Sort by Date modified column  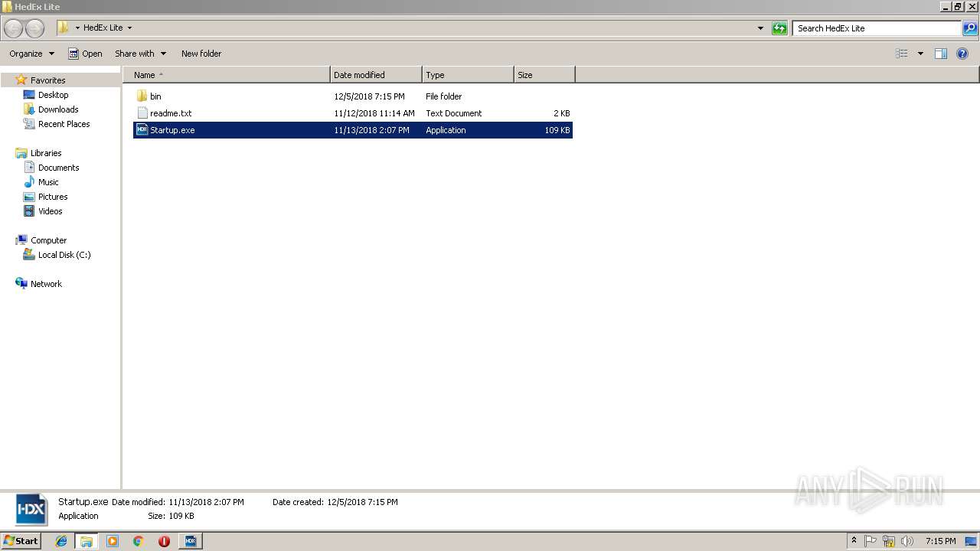coord(376,75)
